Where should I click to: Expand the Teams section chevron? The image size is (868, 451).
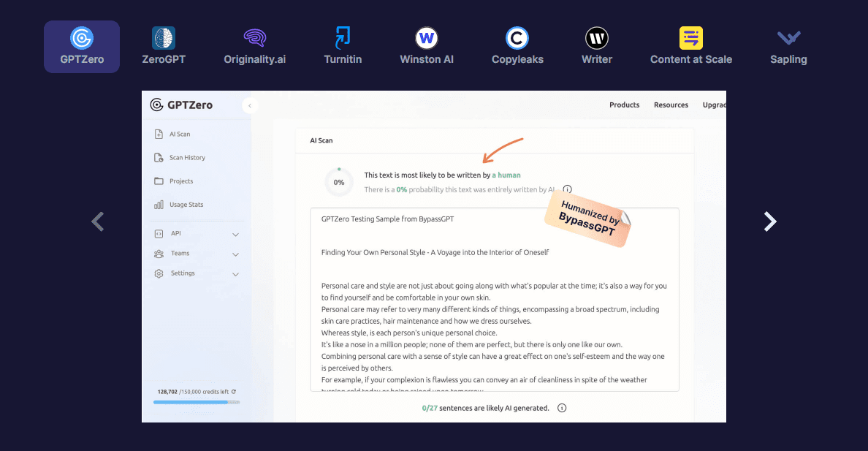235,254
